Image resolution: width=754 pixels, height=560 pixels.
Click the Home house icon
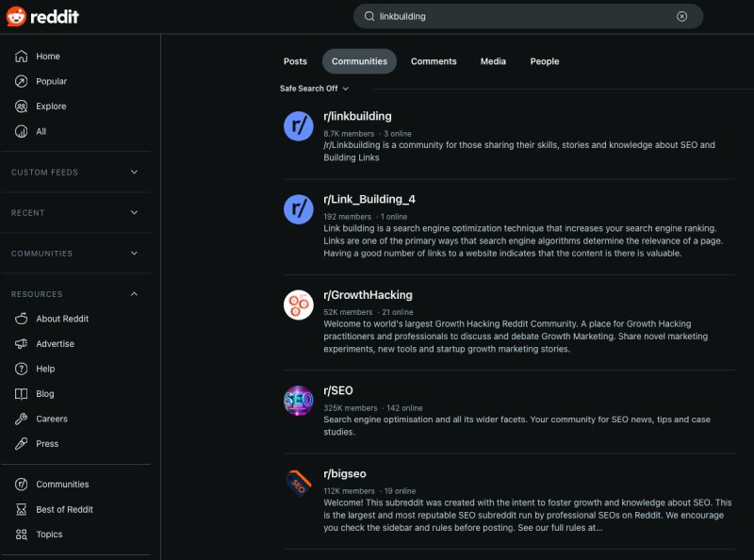click(21, 57)
